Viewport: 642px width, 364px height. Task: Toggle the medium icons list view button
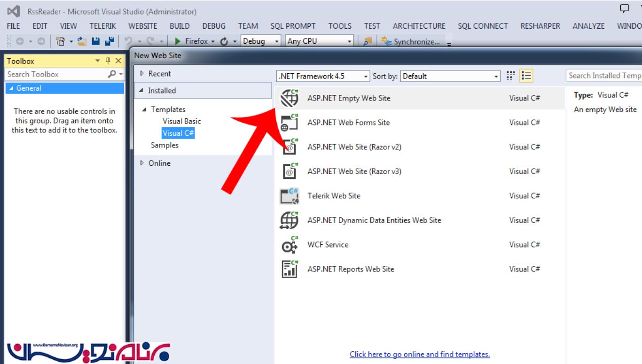(x=526, y=76)
